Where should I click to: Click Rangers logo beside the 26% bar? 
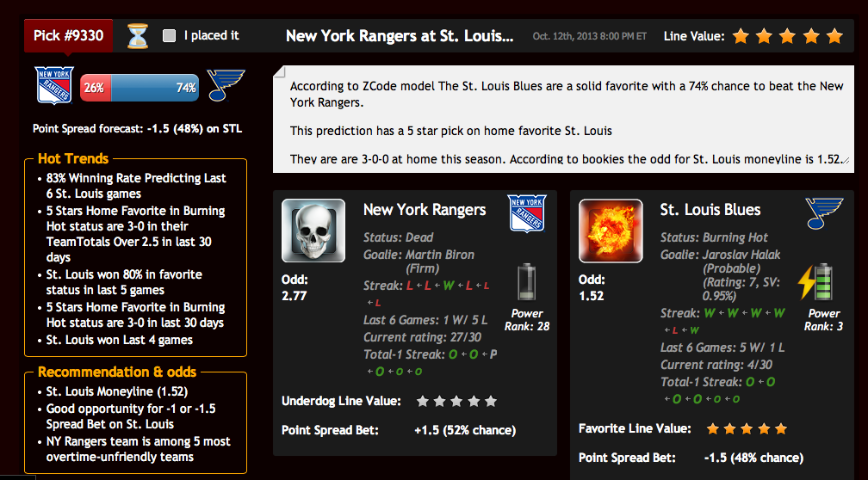pos(53,86)
